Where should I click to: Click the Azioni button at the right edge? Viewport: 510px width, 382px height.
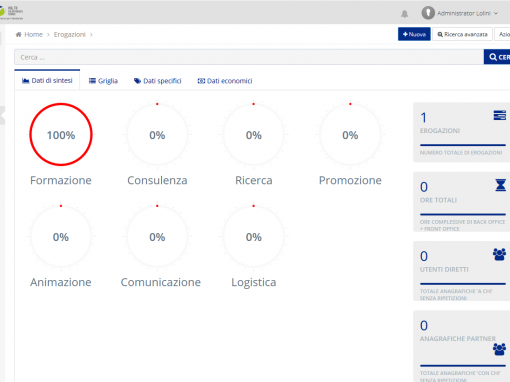coord(502,34)
